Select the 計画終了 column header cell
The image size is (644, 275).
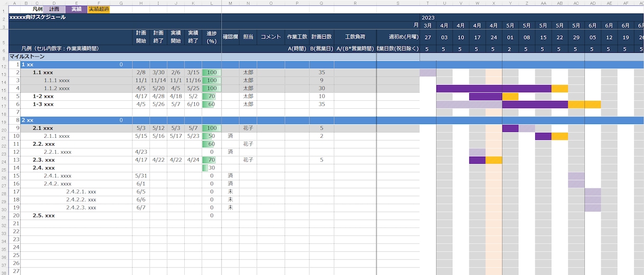click(158, 37)
